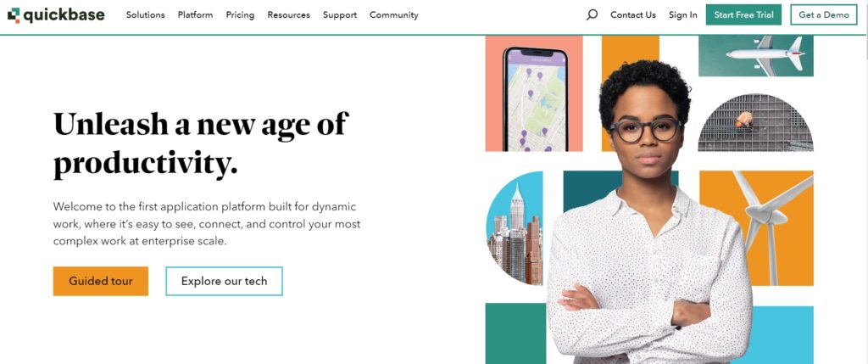Expand the Resources menu

[288, 15]
